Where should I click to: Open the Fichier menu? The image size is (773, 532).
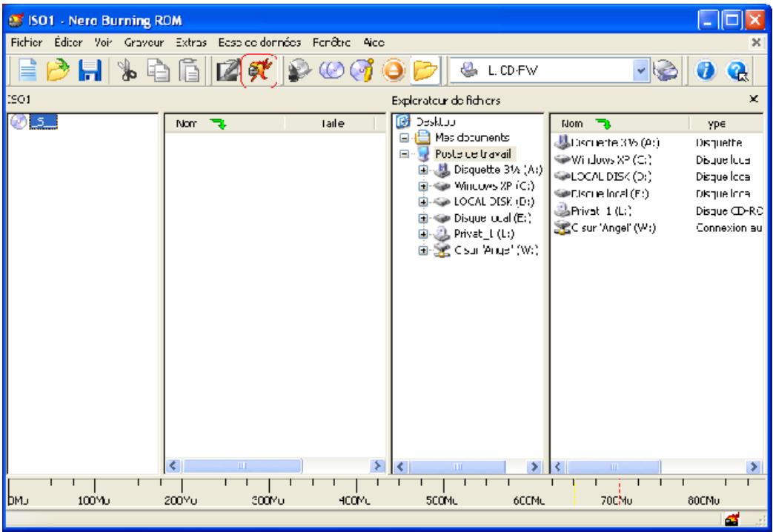27,43
